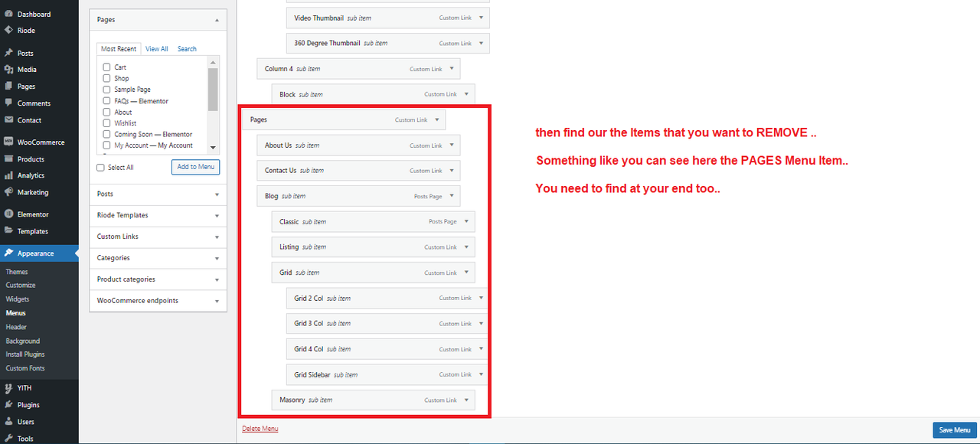980x444 pixels.
Task: Click the Media icon in the sidebar
Action: [x=8, y=70]
